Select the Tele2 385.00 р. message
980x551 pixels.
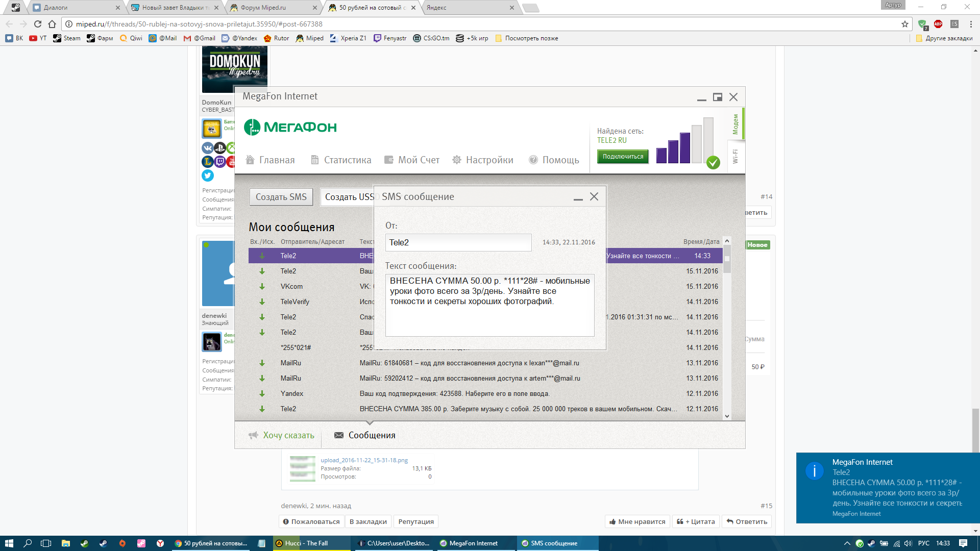485,409
